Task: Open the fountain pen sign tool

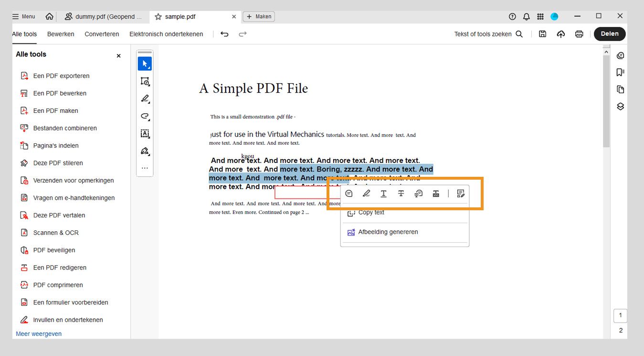Action: [145, 151]
